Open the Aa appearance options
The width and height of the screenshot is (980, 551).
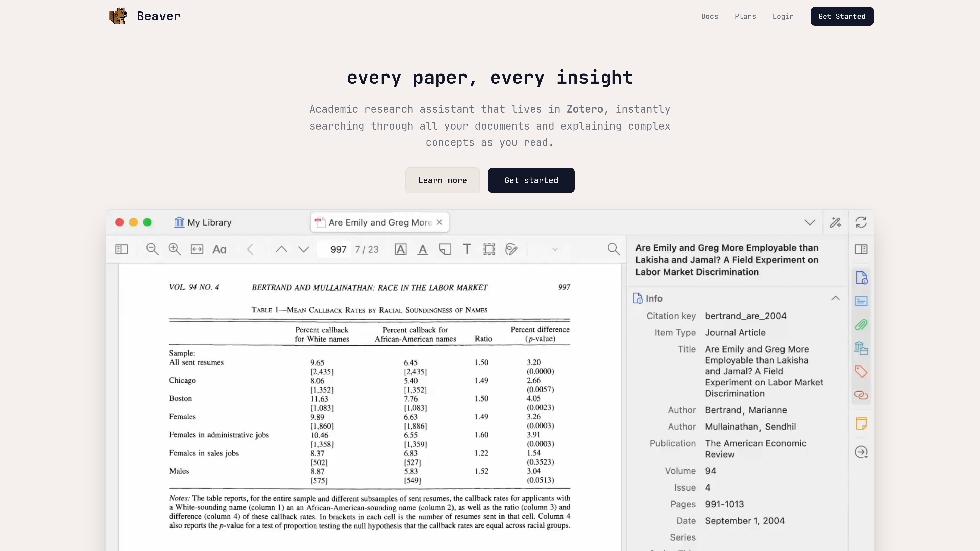point(219,249)
